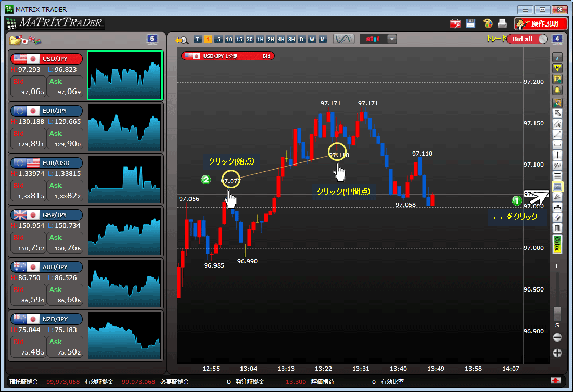Click the trash can delete-all icon

557,228
